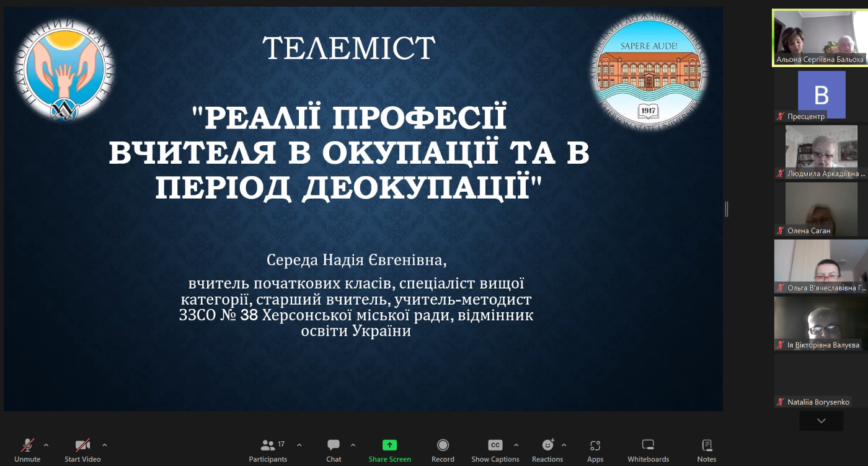The height and width of the screenshot is (466, 868).
Task: Open Whiteboards
Action: click(x=648, y=450)
